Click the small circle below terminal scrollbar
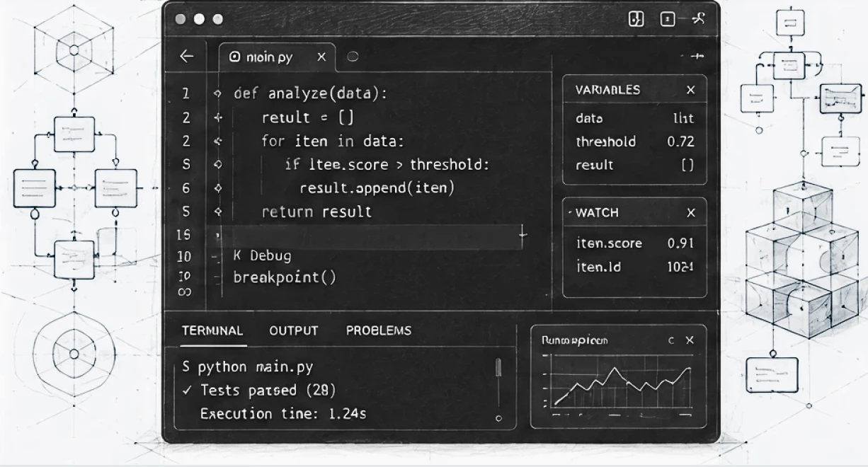This screenshot has height=467, width=868. click(498, 418)
